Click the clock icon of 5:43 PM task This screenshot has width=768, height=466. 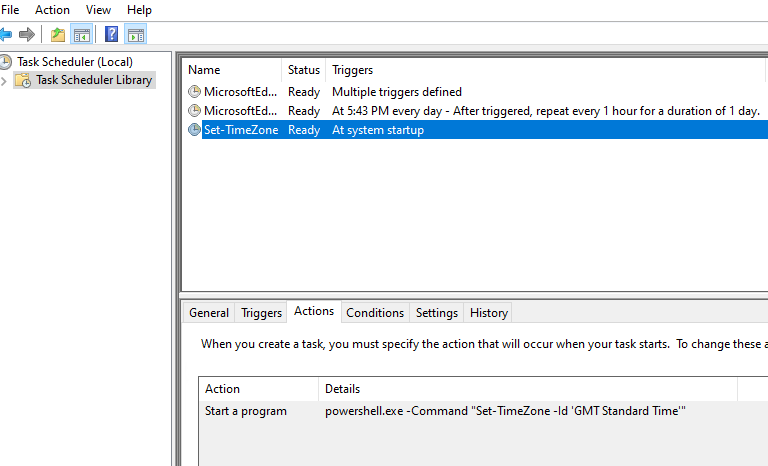pos(194,111)
